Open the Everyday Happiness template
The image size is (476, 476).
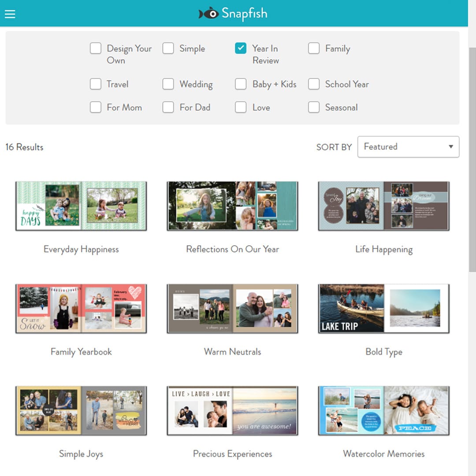click(x=81, y=206)
